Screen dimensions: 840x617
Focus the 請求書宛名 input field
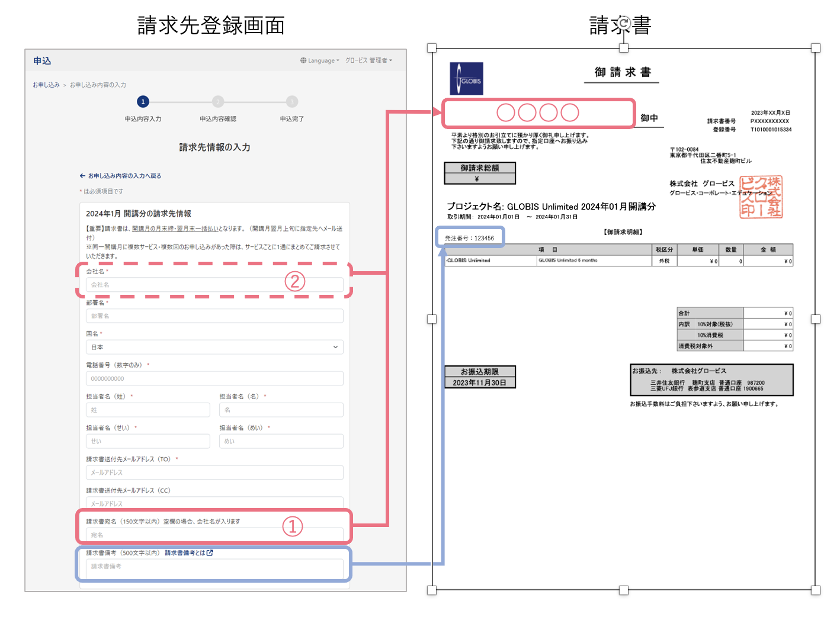214,535
